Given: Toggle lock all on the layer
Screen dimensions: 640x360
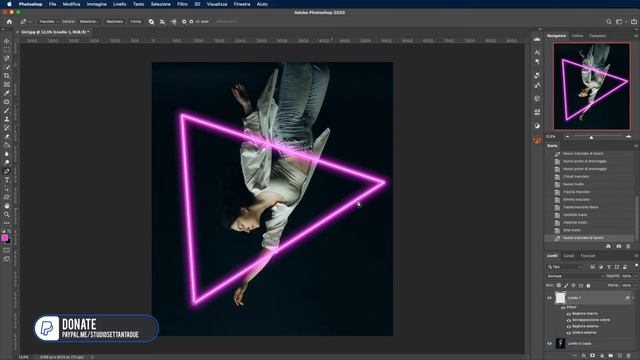Looking at the screenshot, I should pyautogui.click(x=588, y=285).
